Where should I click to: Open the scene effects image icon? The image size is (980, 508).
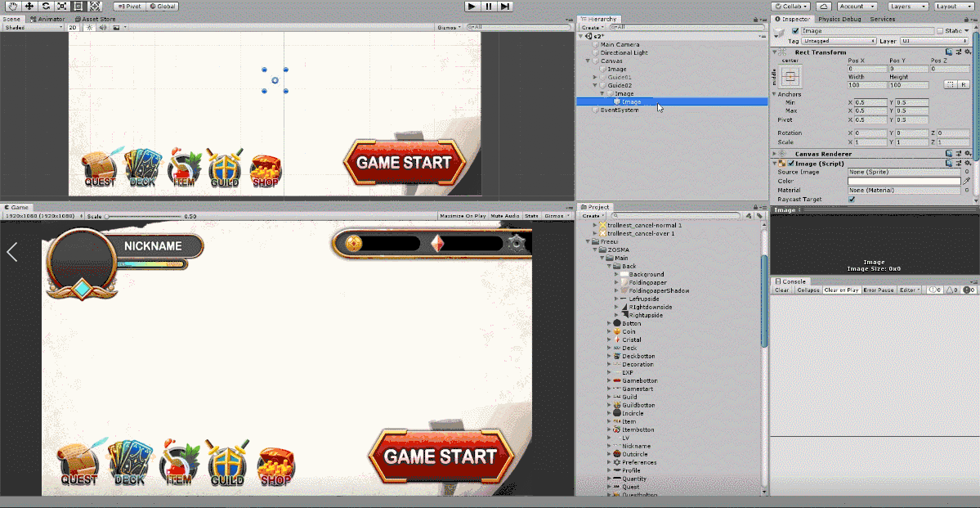coord(116,28)
